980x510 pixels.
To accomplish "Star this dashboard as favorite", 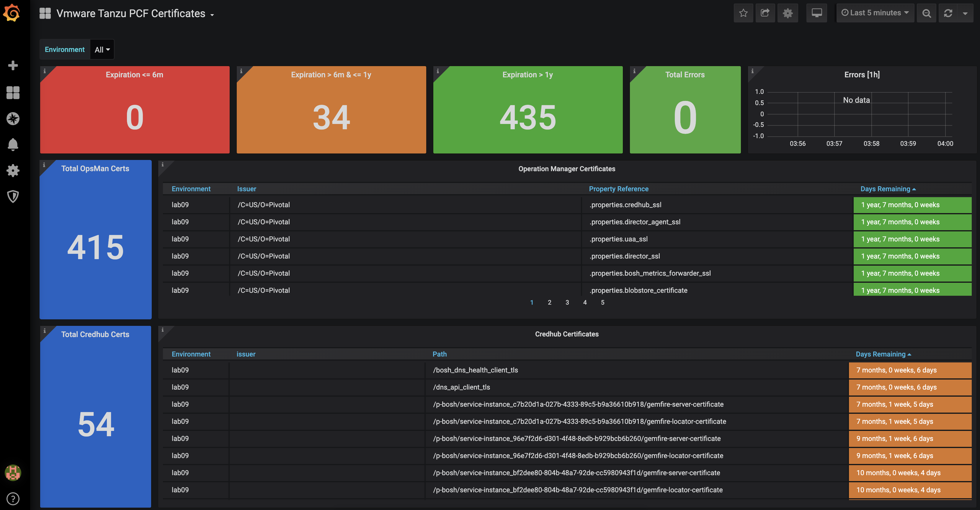I will tap(743, 13).
